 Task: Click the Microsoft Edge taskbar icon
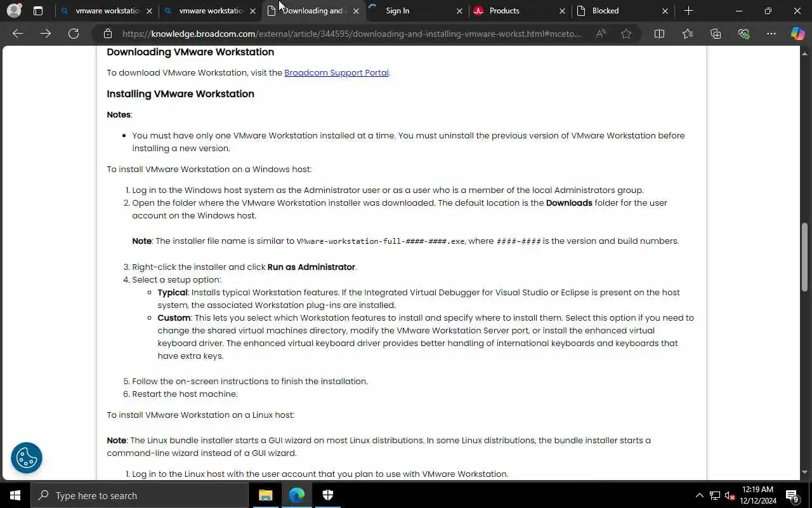(x=297, y=495)
